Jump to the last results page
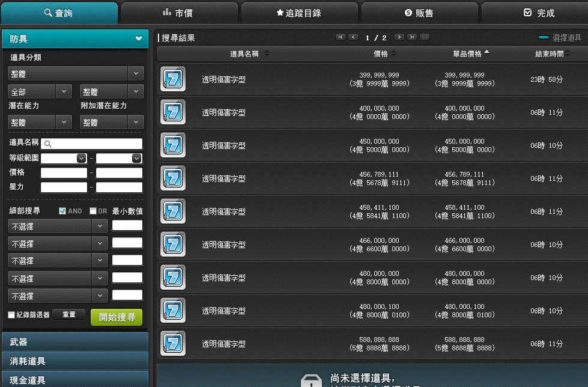The width and height of the screenshot is (588, 387). click(x=412, y=37)
